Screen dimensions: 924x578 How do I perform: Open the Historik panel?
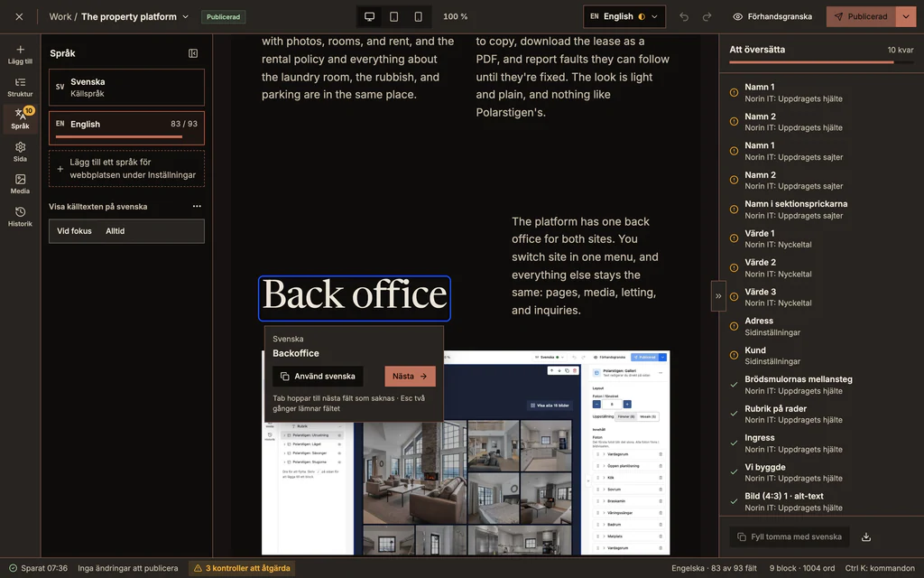click(20, 217)
